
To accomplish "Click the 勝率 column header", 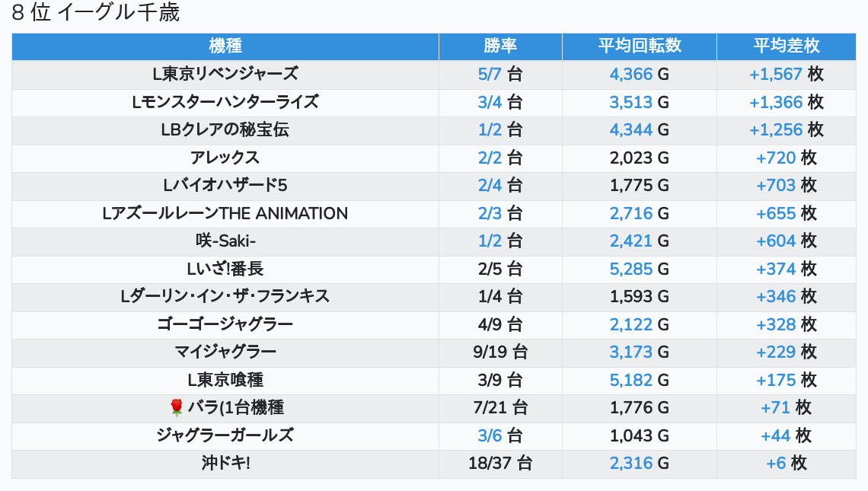I will point(500,46).
